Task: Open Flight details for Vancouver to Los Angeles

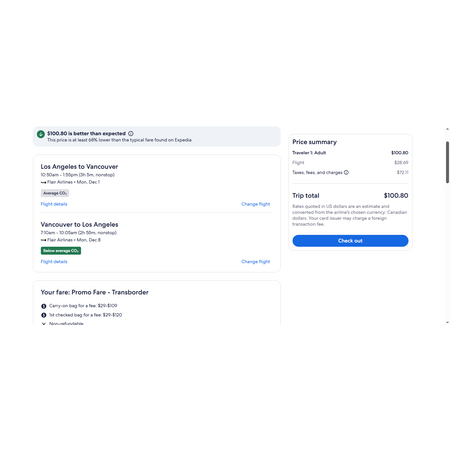Action: pyautogui.click(x=54, y=262)
